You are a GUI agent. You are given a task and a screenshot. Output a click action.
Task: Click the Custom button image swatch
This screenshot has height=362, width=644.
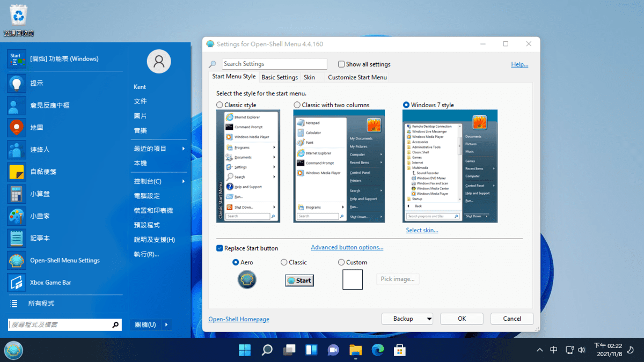pyautogui.click(x=353, y=279)
